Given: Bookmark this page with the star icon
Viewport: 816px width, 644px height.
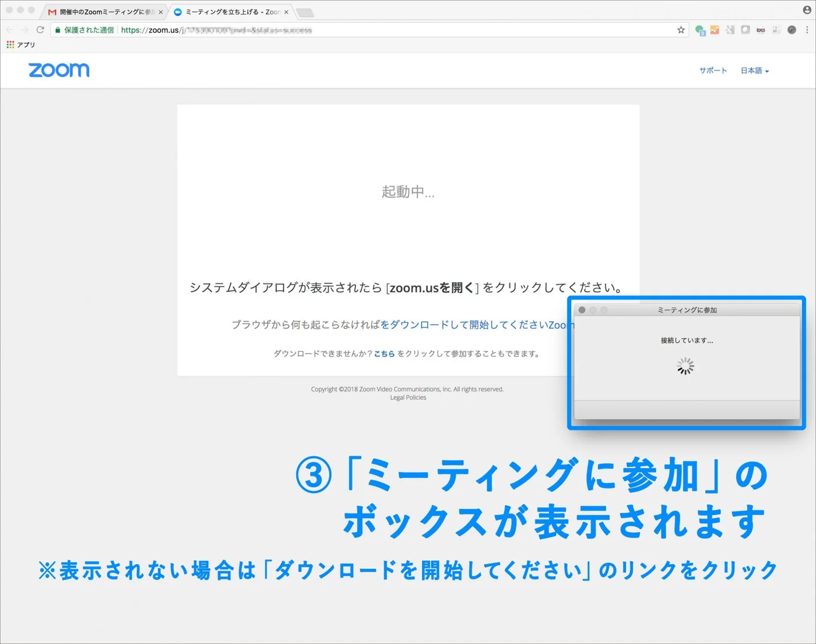Looking at the screenshot, I should 681,30.
